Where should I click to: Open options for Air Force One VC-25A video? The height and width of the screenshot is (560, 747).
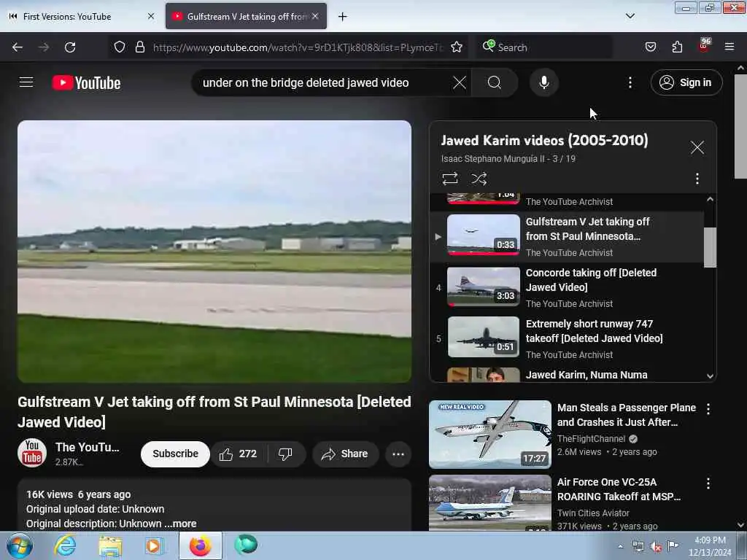(x=708, y=483)
